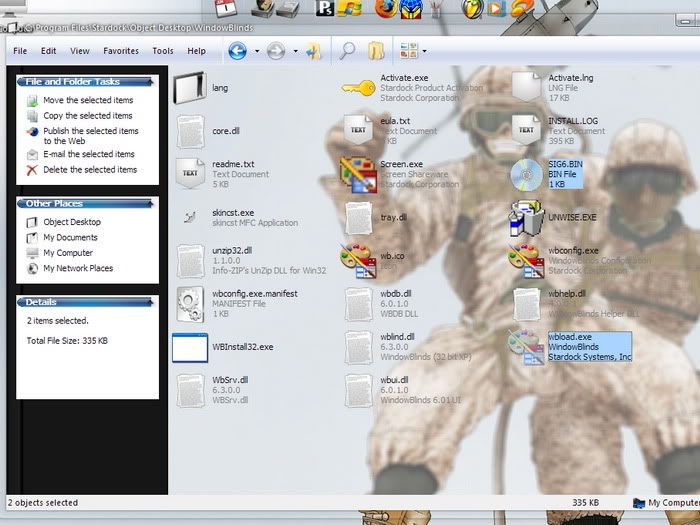Click the 335 KB status bar size
Screen dimensions: 700x525
585,503
